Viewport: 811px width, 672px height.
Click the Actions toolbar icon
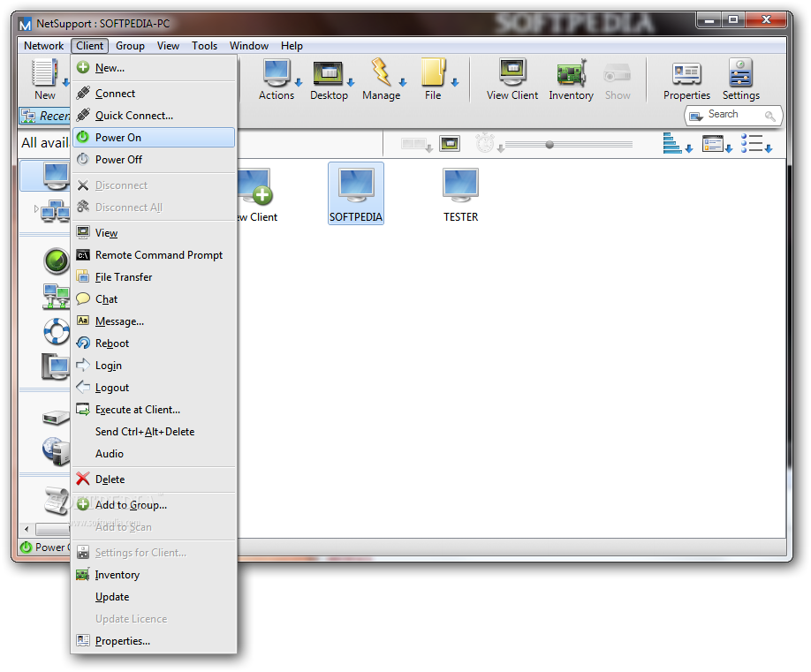[x=277, y=73]
